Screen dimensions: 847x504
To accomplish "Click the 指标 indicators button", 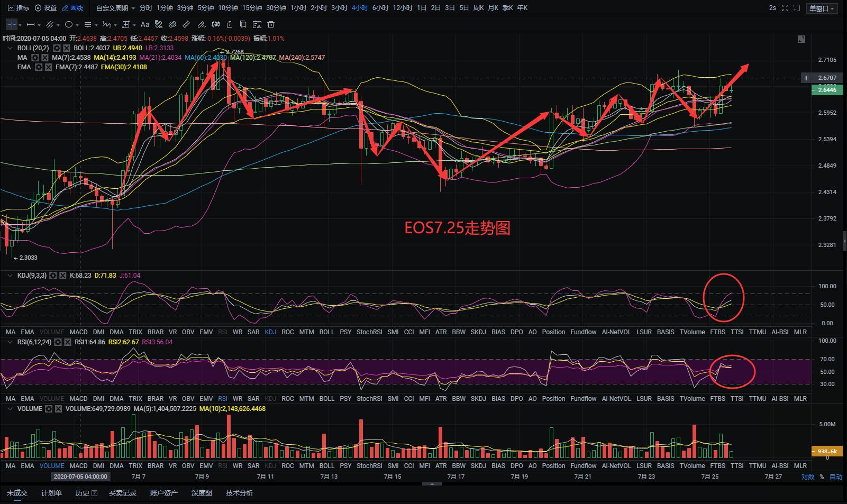I will click(x=19, y=8).
